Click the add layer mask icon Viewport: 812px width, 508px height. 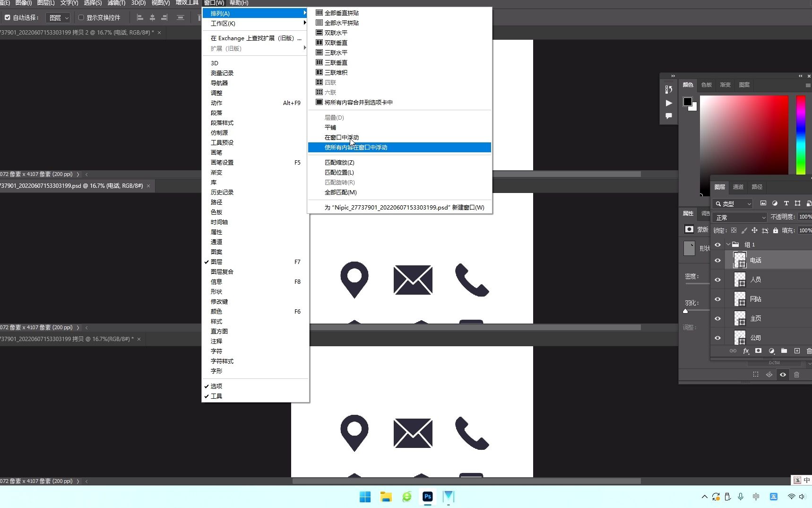[758, 351]
